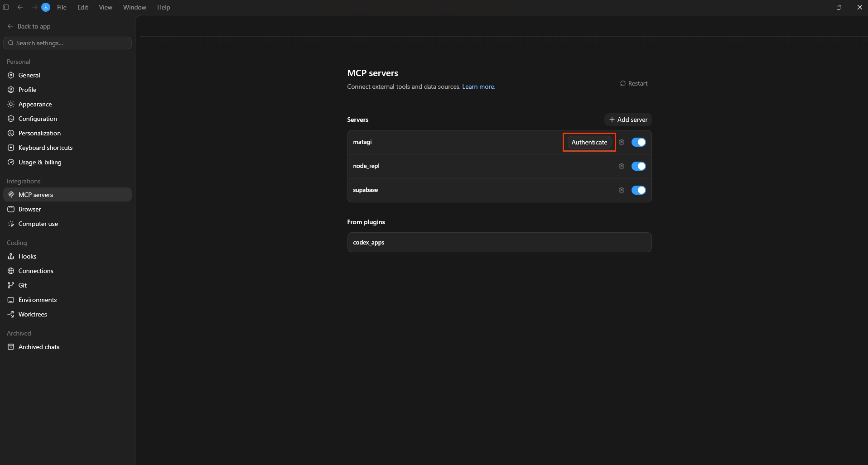Click the sidebar toggle icon in title bar
Screen dimensions: 868x465
(x=6, y=7)
